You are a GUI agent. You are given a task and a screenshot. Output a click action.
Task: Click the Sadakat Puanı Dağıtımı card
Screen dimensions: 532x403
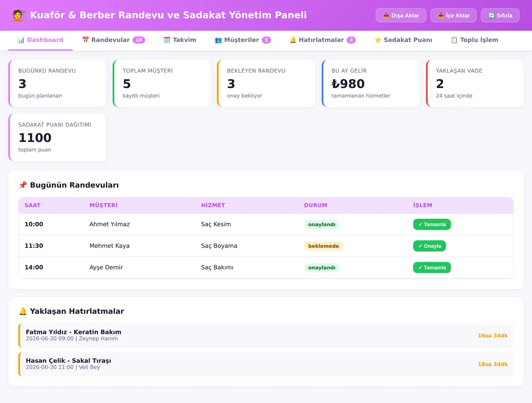coord(57,137)
